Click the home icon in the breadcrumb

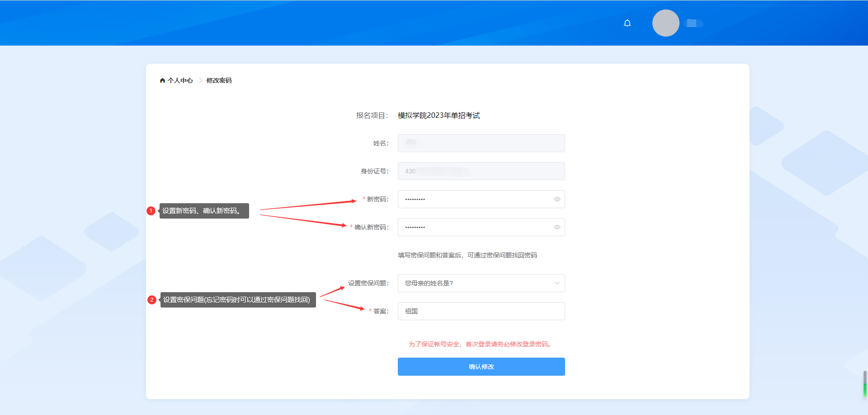(x=163, y=80)
